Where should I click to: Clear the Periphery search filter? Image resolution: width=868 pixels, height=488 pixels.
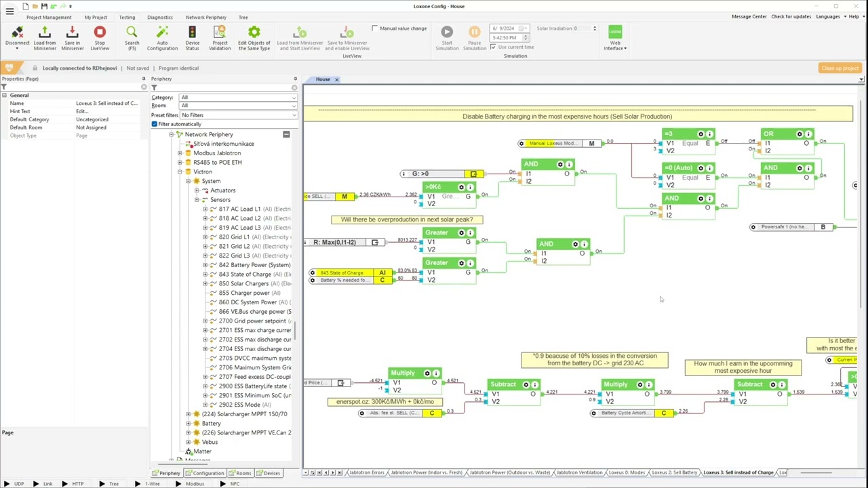[x=294, y=88]
